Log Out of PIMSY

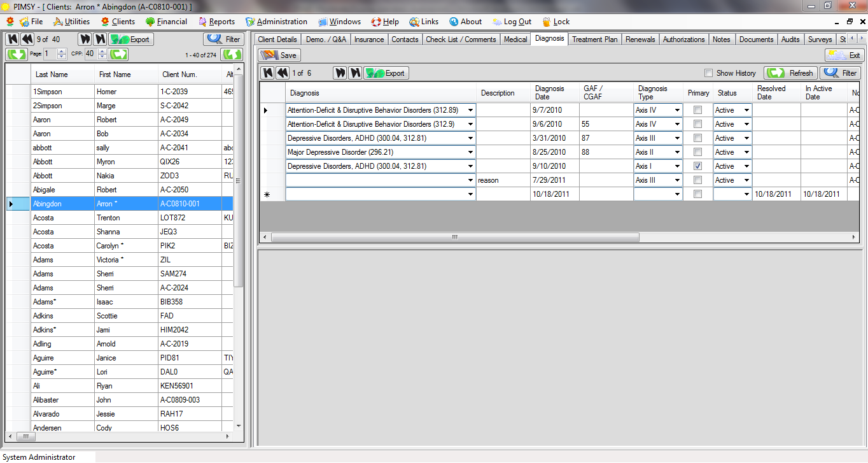[512, 21]
